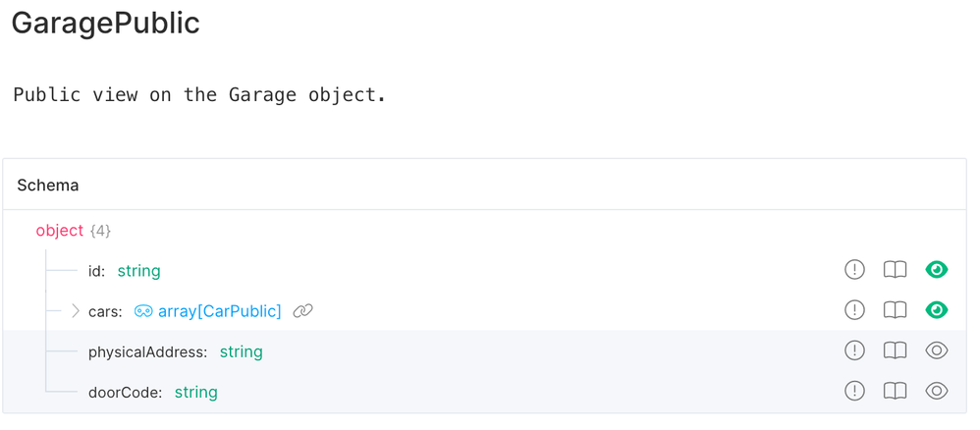980x430 pixels.
Task: Click the link icon next to array[CarPublic]
Action: tap(303, 311)
